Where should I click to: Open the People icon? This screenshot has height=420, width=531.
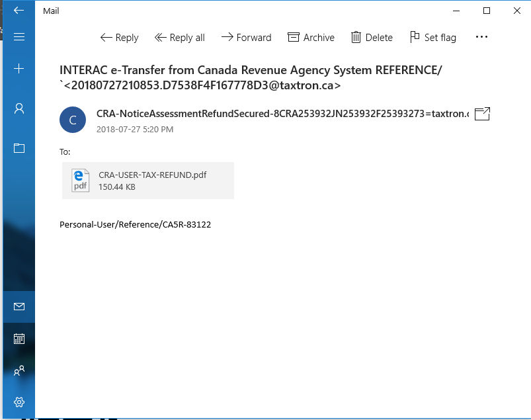19,370
